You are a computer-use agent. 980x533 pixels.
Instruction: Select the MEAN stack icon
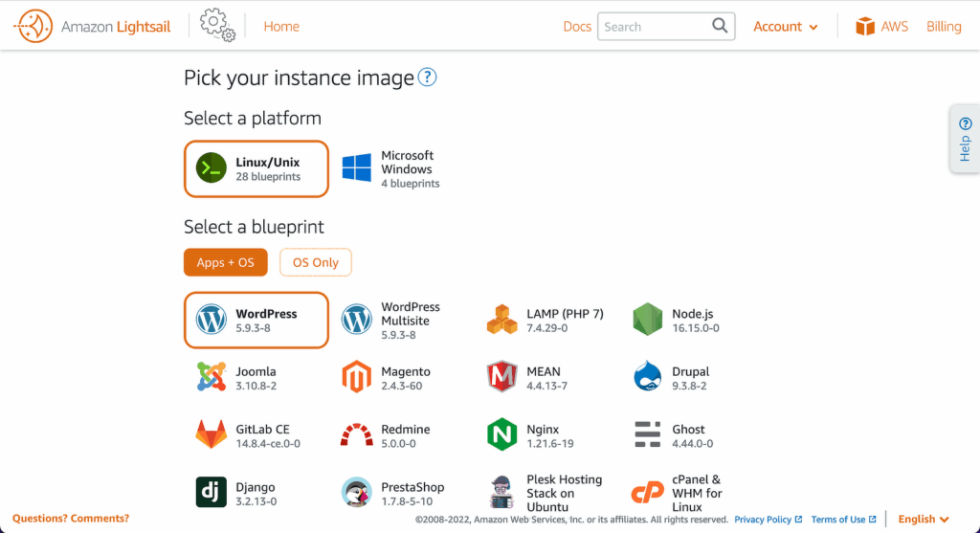501,377
